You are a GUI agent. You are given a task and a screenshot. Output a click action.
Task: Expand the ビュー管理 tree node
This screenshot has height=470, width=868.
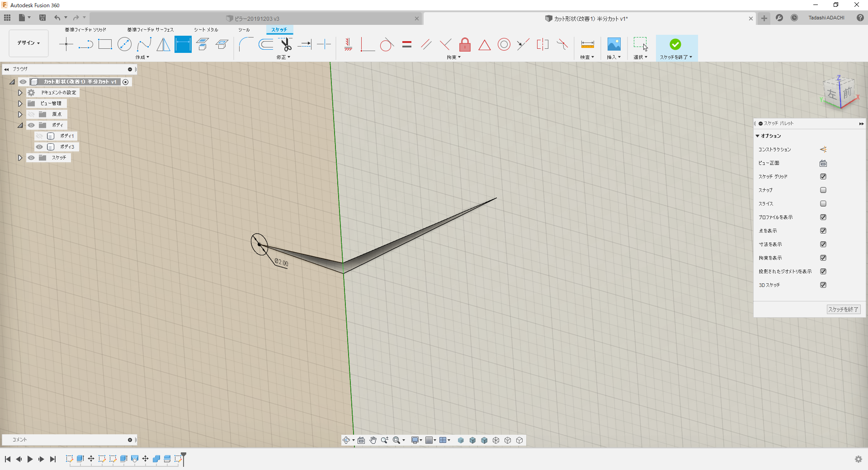click(x=20, y=103)
